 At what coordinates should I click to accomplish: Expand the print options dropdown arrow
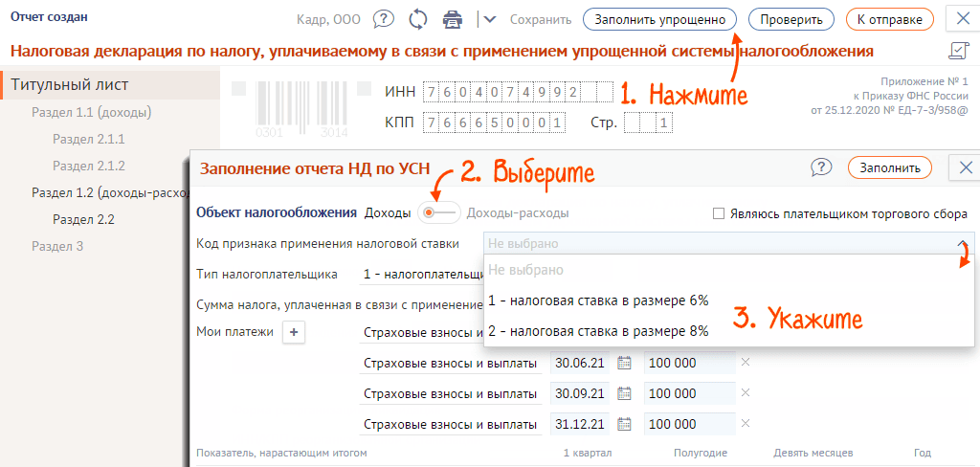(x=490, y=18)
